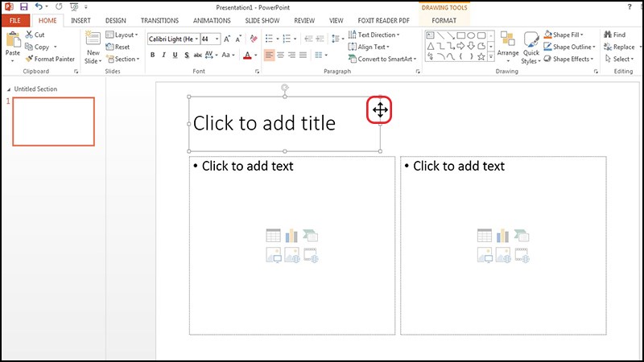Viewport: 644px width, 362px height.
Task: Click the Cut scissors icon
Action: tap(29, 35)
